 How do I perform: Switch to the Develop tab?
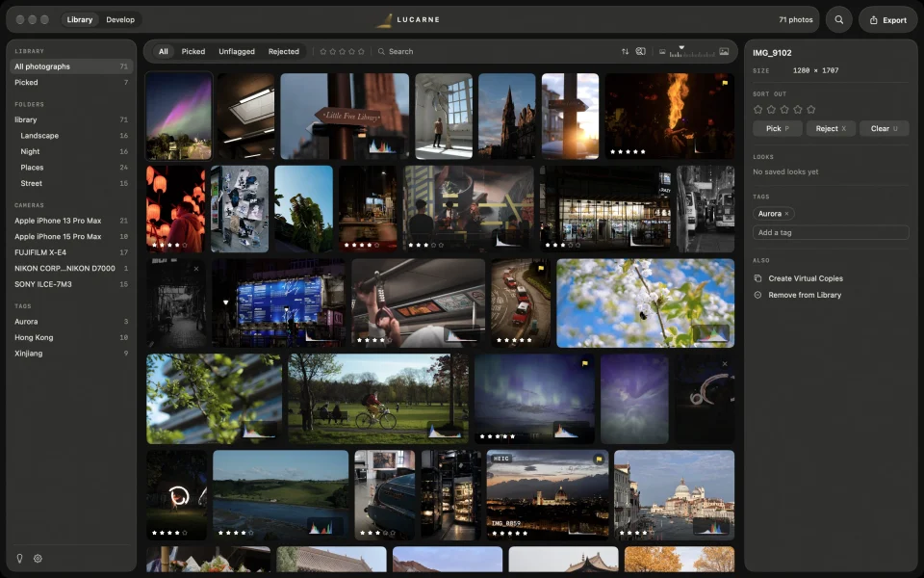pyautogui.click(x=120, y=19)
